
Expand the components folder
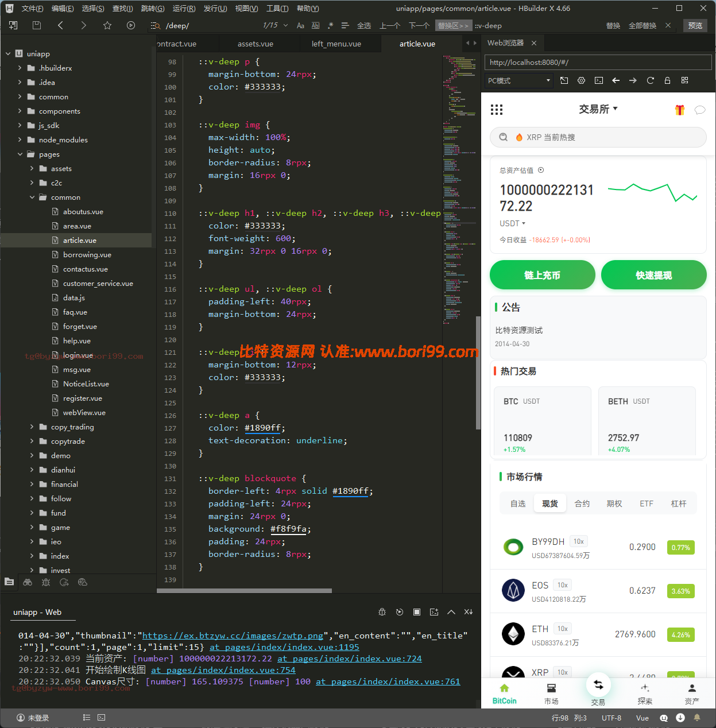(x=20, y=111)
